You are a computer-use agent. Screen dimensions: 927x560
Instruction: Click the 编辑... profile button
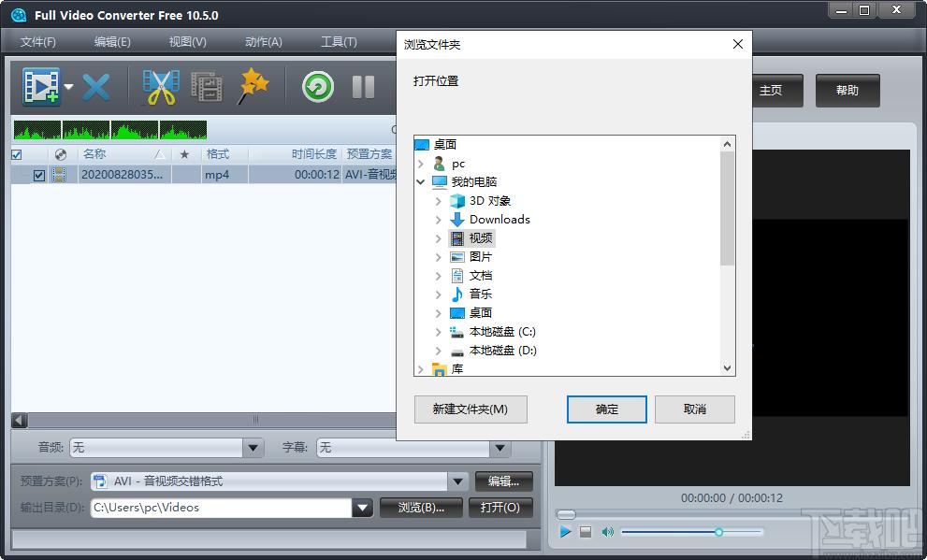click(503, 481)
